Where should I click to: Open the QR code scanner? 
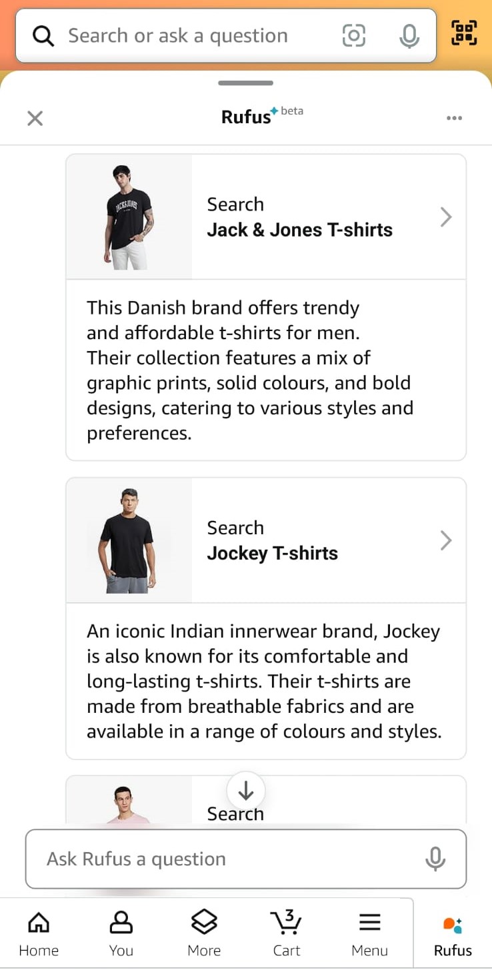pyautogui.click(x=465, y=33)
